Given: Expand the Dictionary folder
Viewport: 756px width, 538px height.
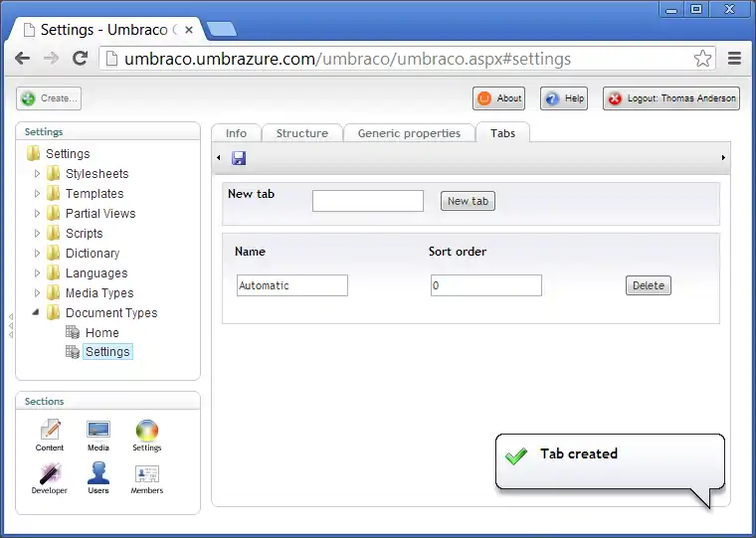Looking at the screenshot, I should coord(37,254).
